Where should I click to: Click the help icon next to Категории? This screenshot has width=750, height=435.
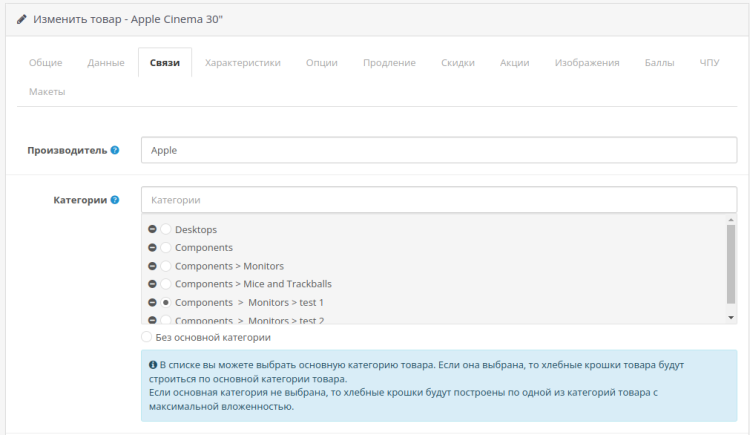click(115, 200)
